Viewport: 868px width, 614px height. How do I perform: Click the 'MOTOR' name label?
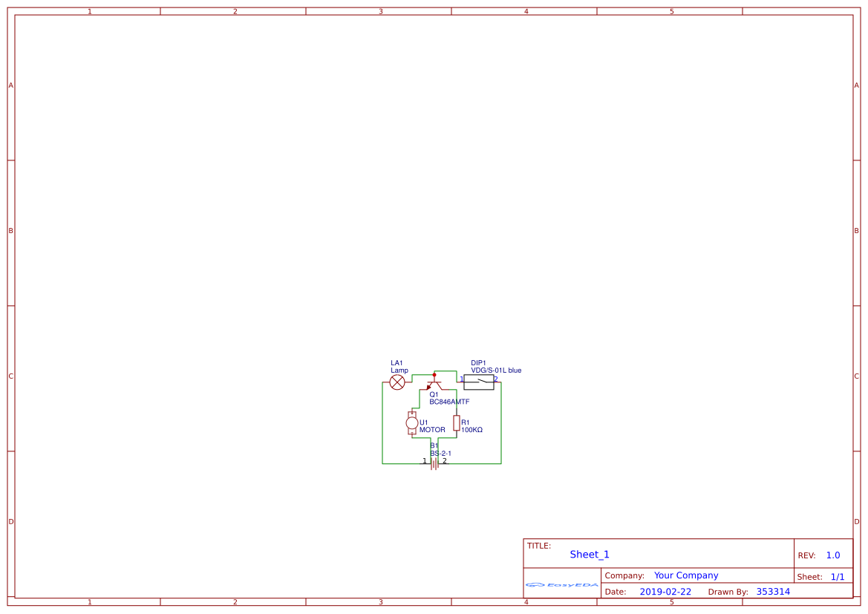click(x=432, y=430)
